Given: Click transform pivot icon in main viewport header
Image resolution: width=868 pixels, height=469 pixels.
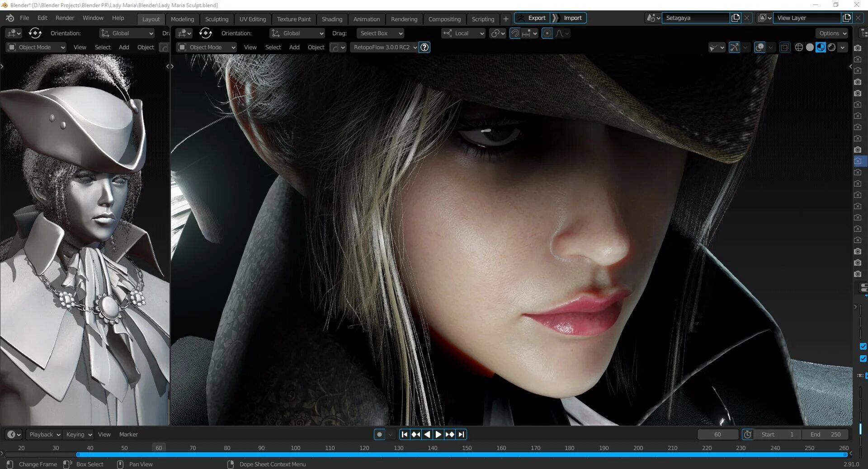Looking at the screenshot, I should click(205, 33).
